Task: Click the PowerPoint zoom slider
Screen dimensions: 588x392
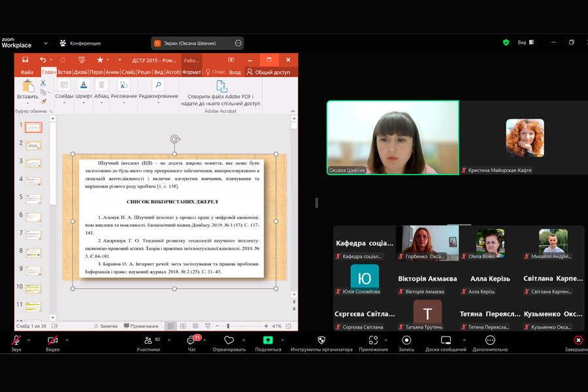Action: 227,326
